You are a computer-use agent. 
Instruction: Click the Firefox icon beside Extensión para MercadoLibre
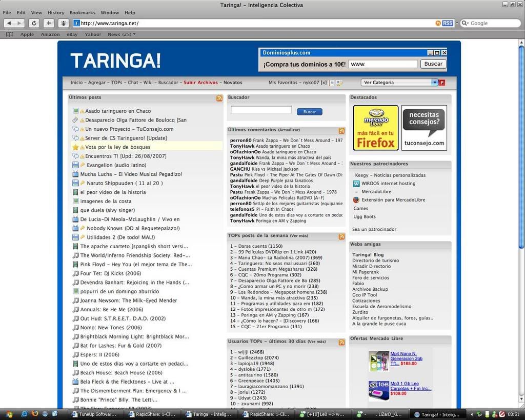[356, 200]
